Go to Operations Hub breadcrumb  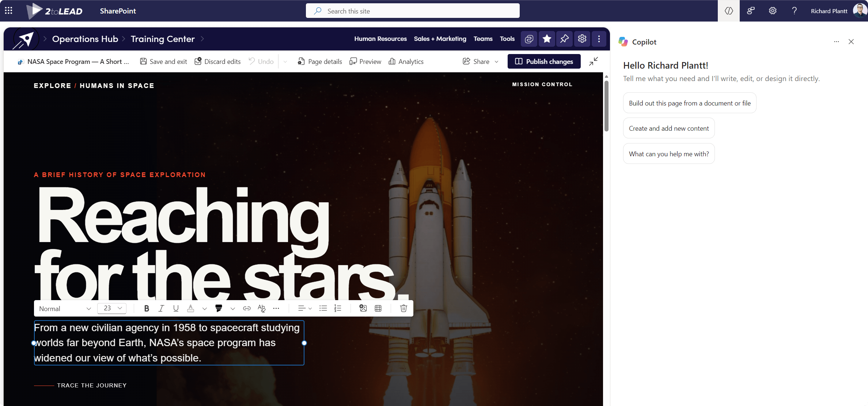85,39
